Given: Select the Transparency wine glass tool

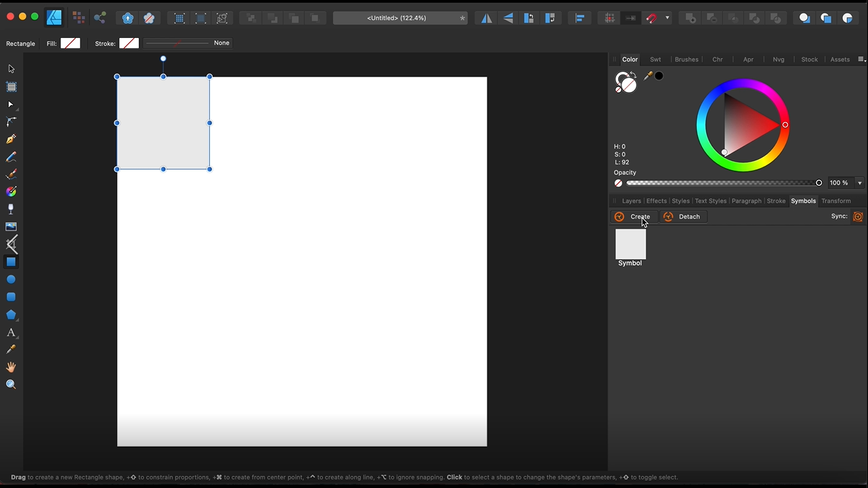Looking at the screenshot, I should tap(11, 209).
